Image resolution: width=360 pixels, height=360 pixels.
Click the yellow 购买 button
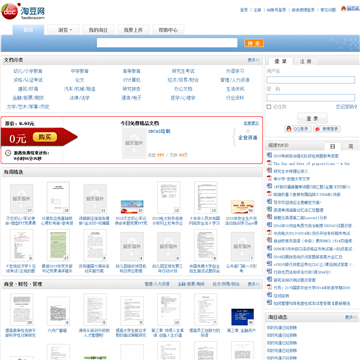pos(45,137)
